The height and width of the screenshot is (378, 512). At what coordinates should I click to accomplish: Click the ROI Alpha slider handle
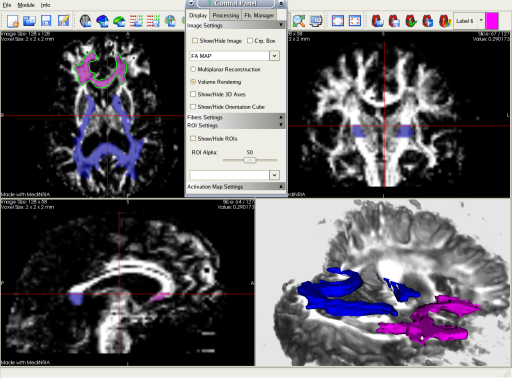click(x=250, y=160)
